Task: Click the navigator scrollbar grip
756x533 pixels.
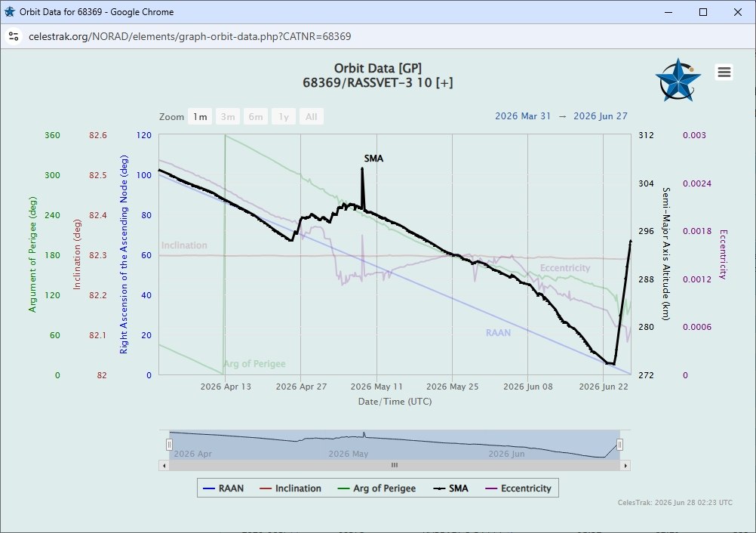Action: (395, 465)
